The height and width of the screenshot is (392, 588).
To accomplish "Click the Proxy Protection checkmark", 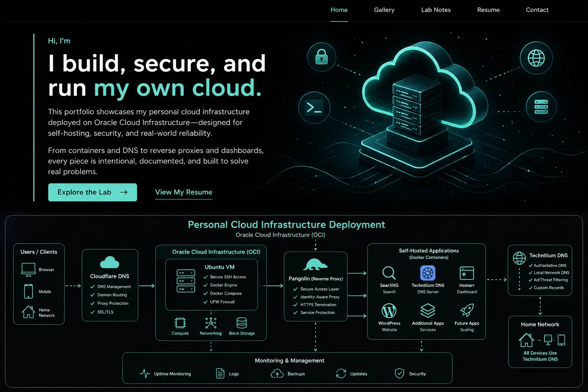I will click(92, 304).
